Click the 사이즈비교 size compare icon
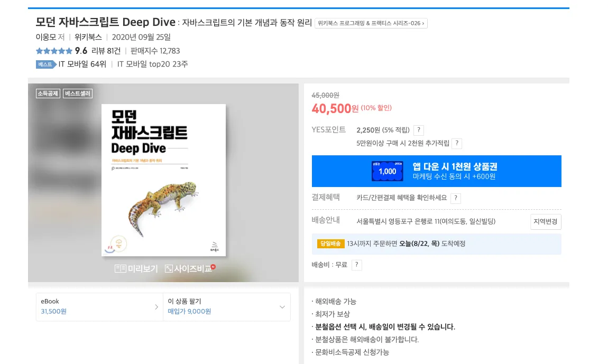The image size is (608, 364). (x=169, y=268)
